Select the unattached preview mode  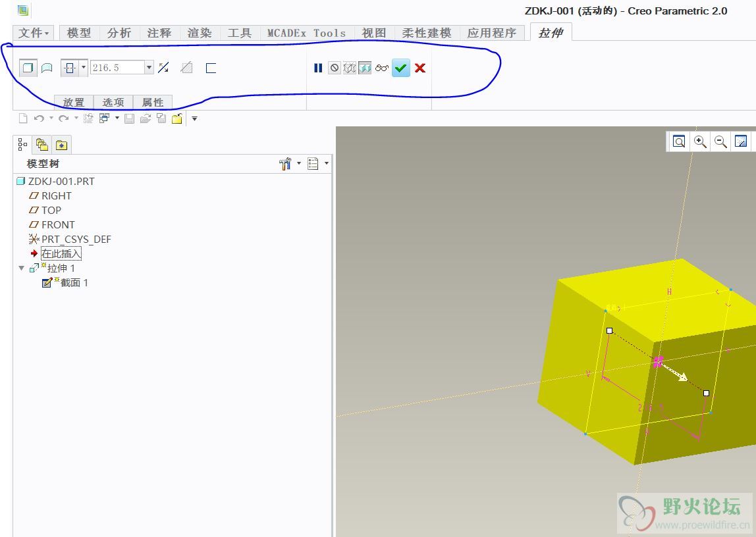(x=349, y=68)
